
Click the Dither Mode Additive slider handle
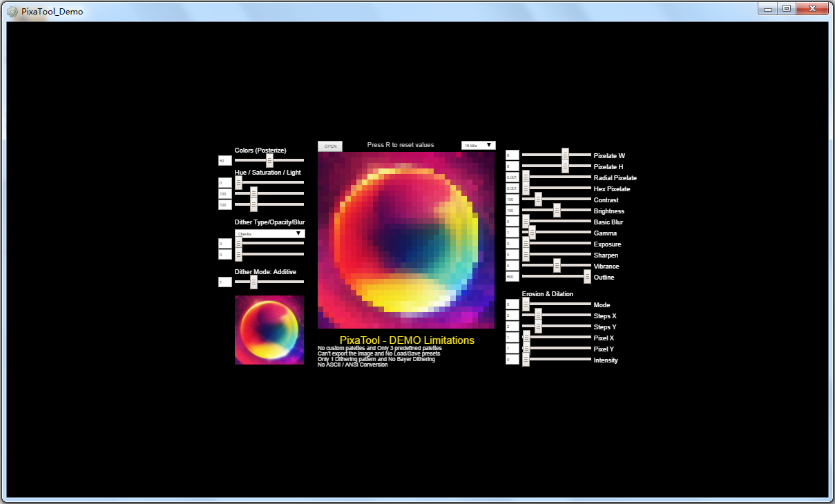click(x=253, y=282)
